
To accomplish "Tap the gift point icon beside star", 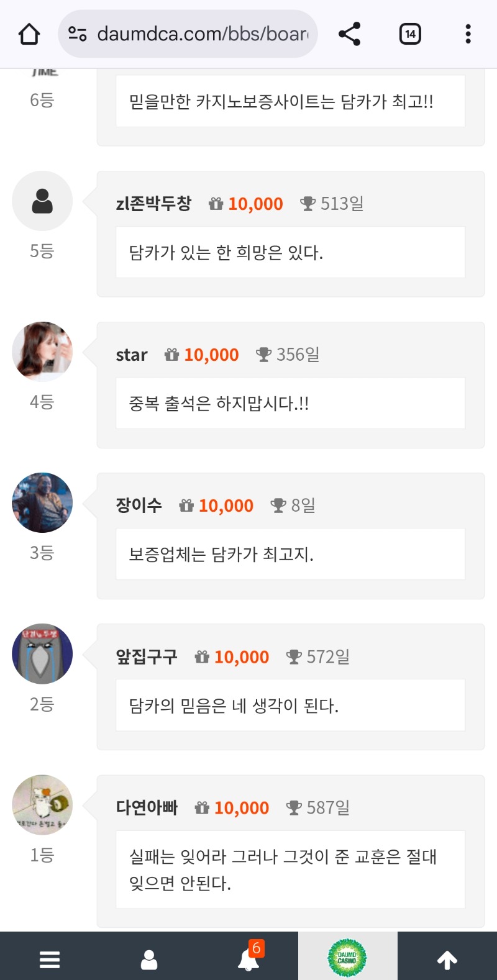I will point(171,355).
